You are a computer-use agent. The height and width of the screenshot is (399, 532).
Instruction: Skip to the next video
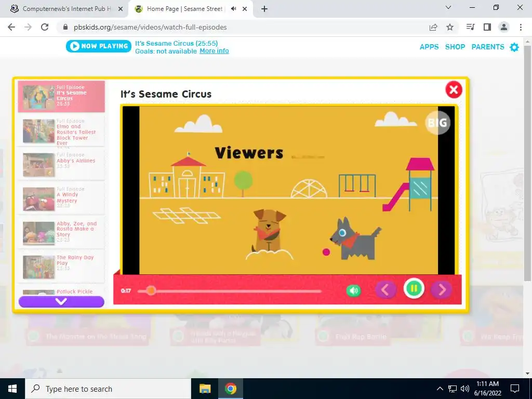click(x=442, y=290)
